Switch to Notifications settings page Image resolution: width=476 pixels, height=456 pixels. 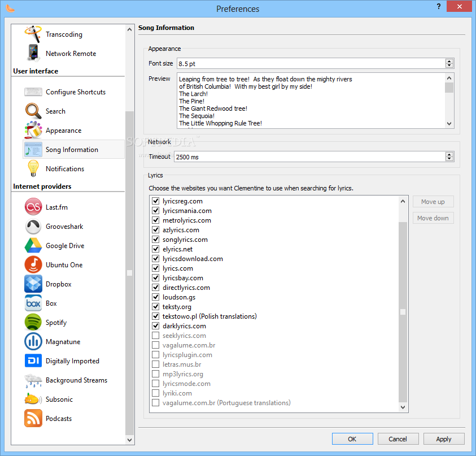pos(65,168)
